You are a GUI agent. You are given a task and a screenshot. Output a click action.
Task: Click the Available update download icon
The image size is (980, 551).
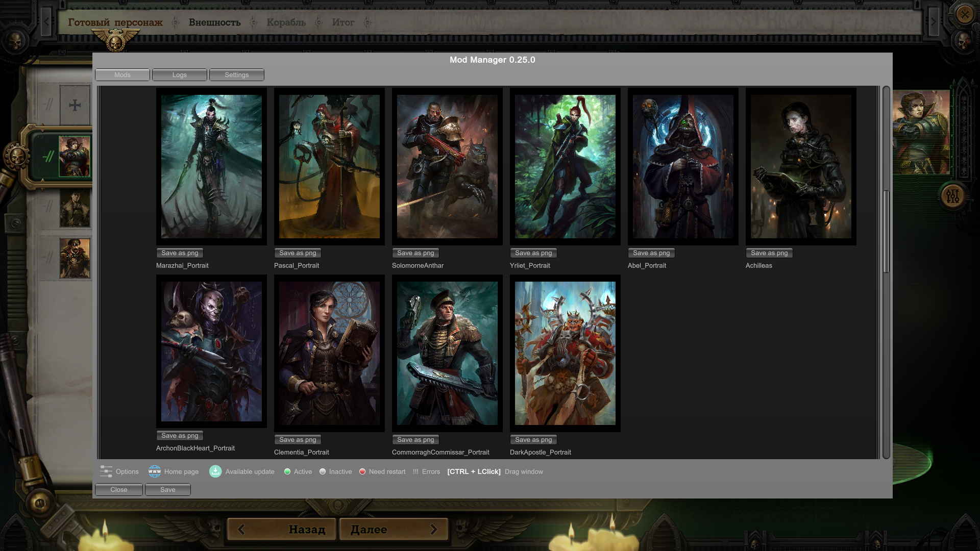[x=215, y=471]
